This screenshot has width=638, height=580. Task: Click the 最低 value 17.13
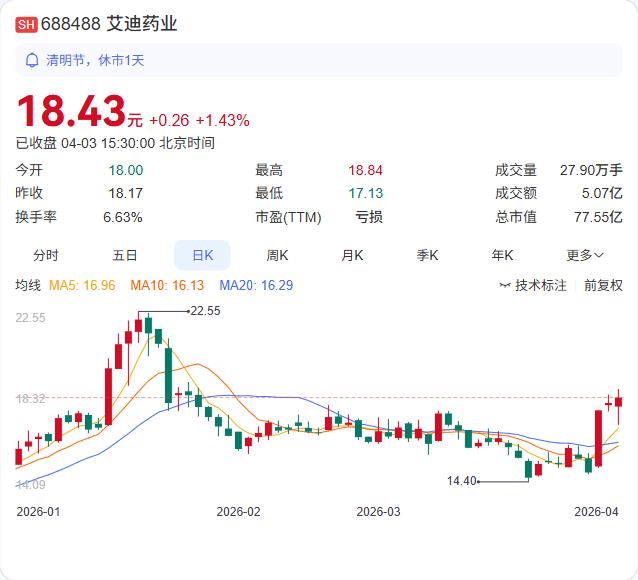(365, 193)
